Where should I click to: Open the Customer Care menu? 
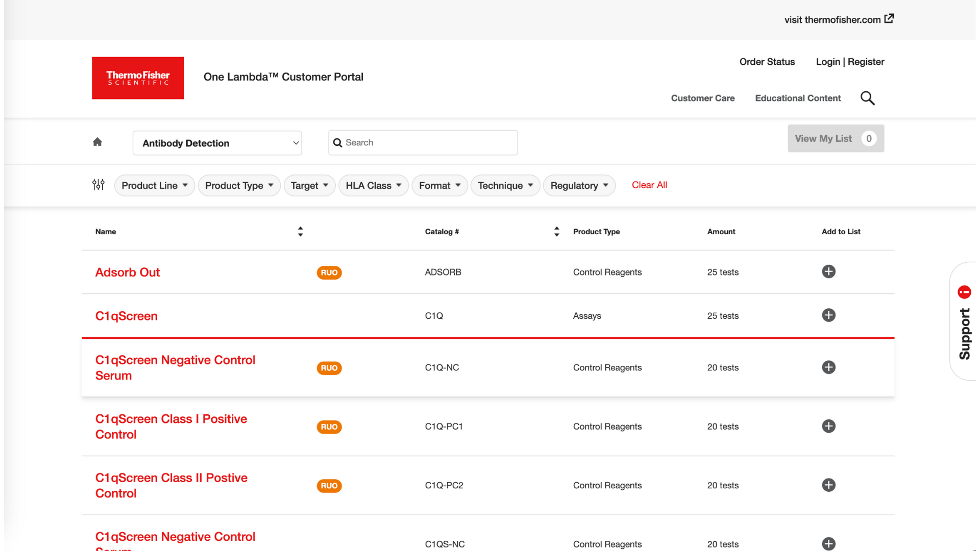click(x=703, y=98)
